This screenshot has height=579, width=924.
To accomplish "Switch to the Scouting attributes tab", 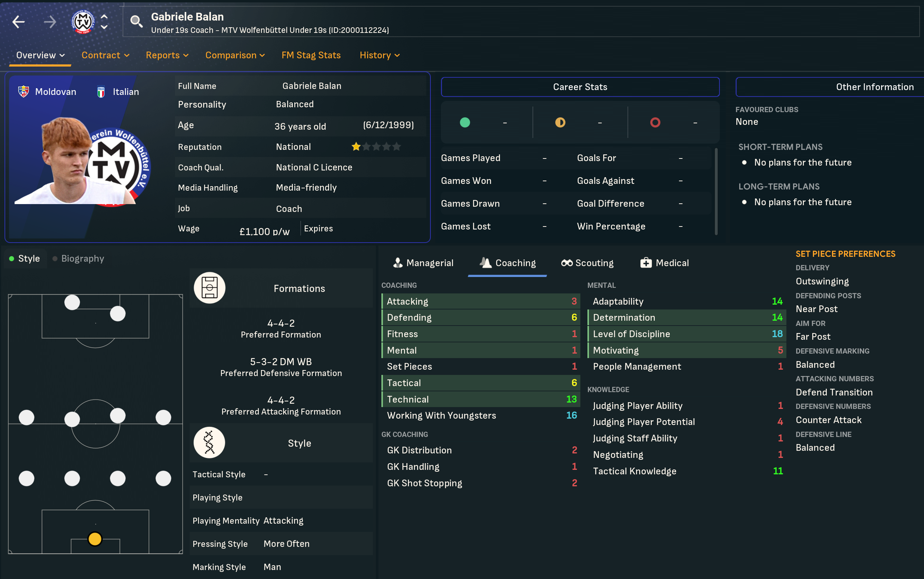I will click(x=587, y=263).
